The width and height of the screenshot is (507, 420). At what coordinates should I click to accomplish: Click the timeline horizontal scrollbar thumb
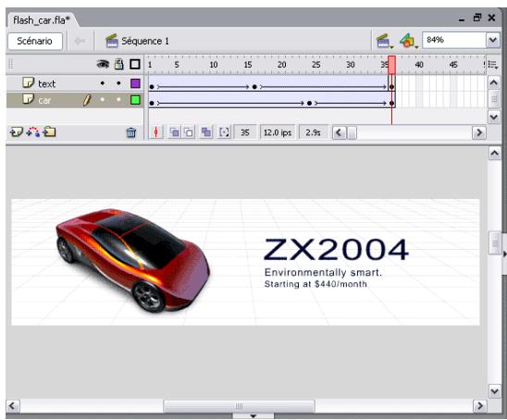[352, 132]
